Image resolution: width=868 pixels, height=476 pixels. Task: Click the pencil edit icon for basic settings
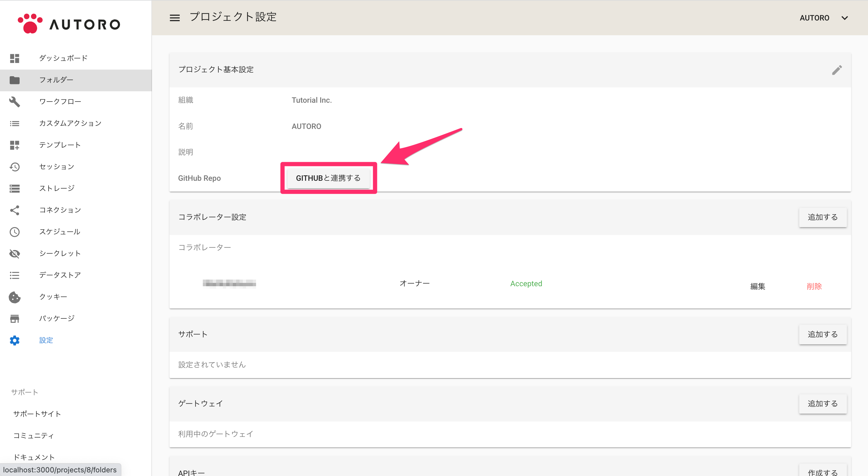[837, 70]
